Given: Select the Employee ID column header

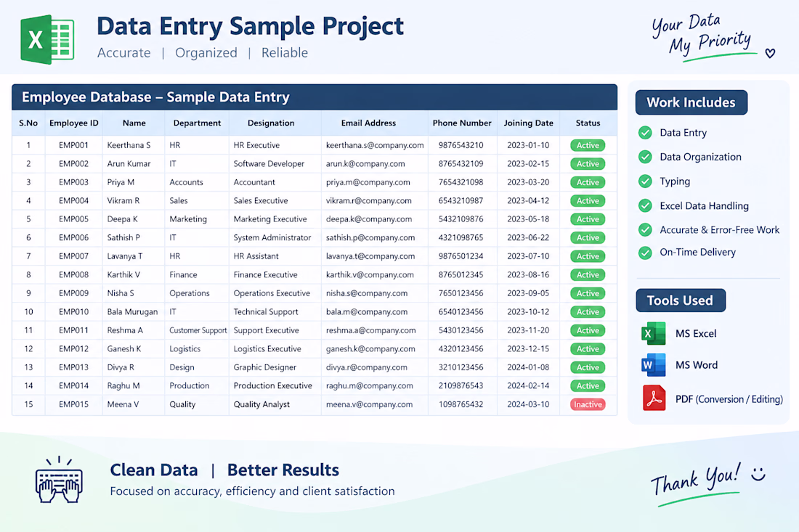Looking at the screenshot, I should 74,123.
